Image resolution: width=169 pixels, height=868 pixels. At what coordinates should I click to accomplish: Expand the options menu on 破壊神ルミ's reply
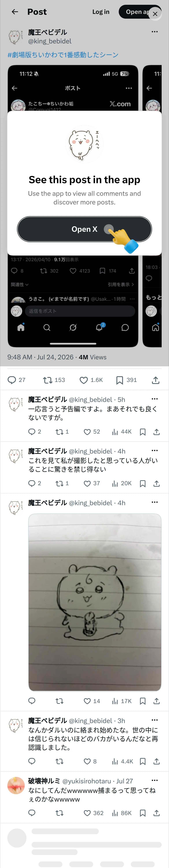point(155,780)
